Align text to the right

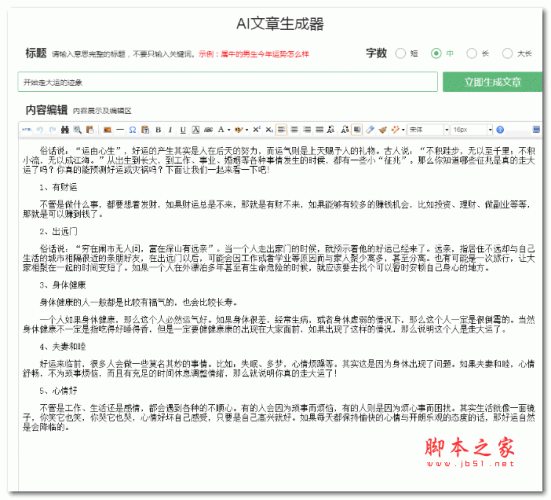click(307, 130)
